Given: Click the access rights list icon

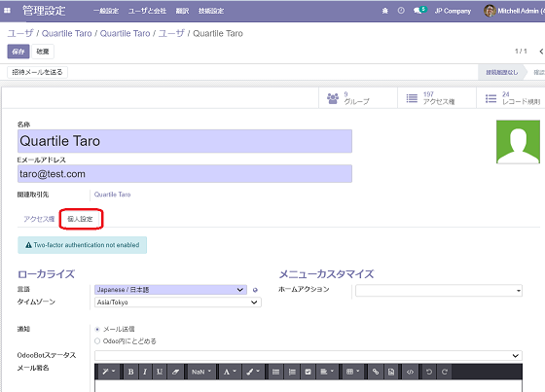Looking at the screenshot, I should 412,98.
